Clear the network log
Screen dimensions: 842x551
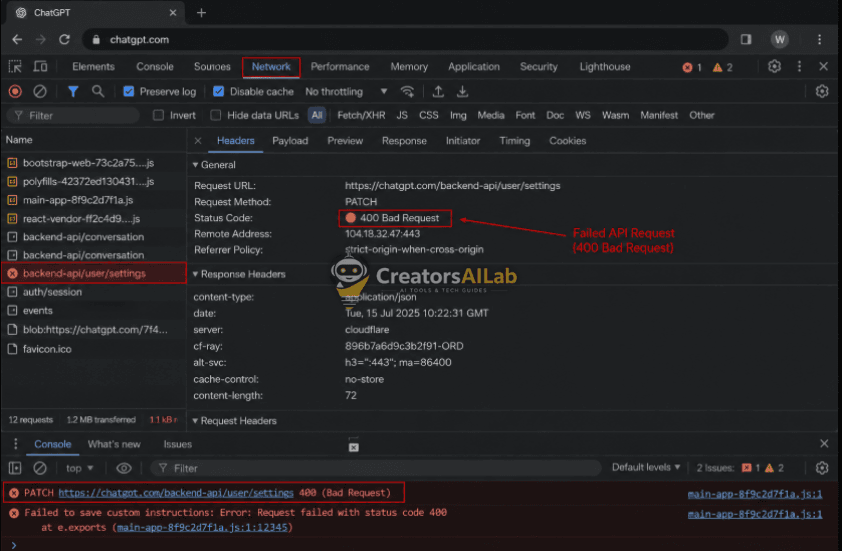coord(40,91)
